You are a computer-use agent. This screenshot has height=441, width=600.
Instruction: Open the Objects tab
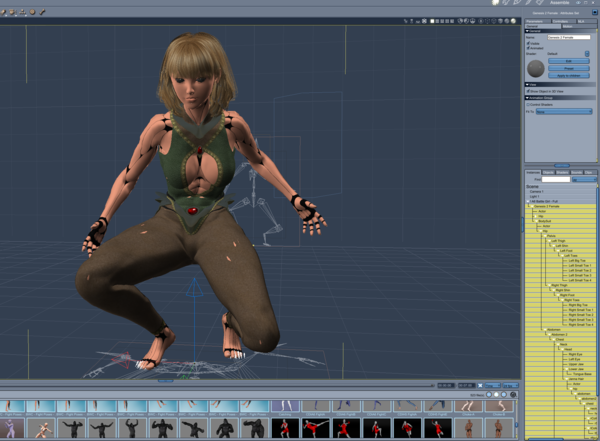pos(548,173)
